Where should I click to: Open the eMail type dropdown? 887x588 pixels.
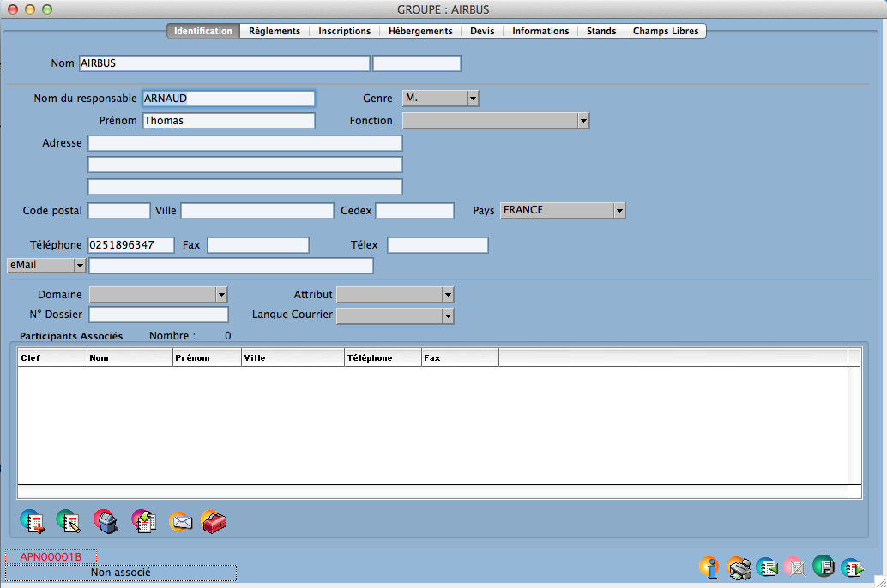pos(46,265)
